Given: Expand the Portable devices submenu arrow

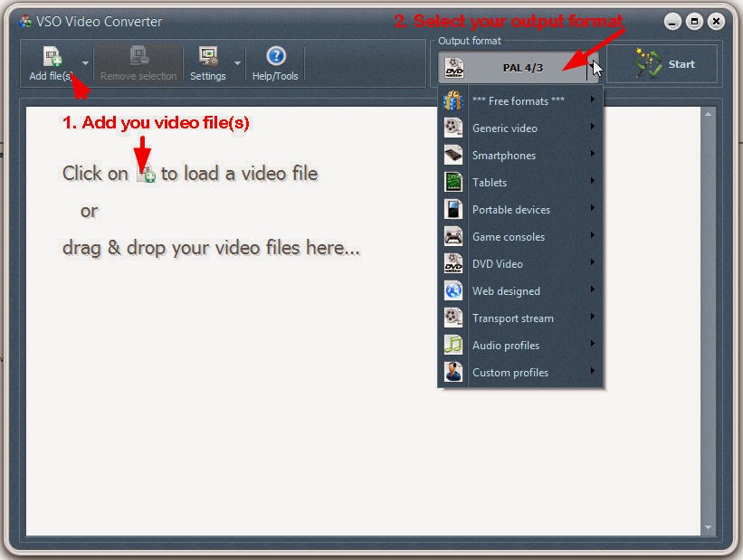Looking at the screenshot, I should pos(592,207).
